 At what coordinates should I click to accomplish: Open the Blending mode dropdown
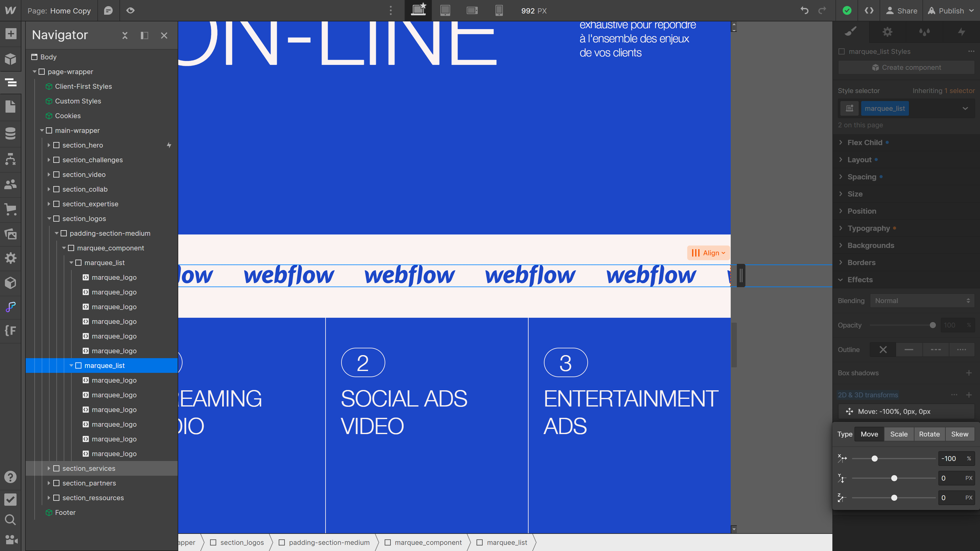pos(922,301)
